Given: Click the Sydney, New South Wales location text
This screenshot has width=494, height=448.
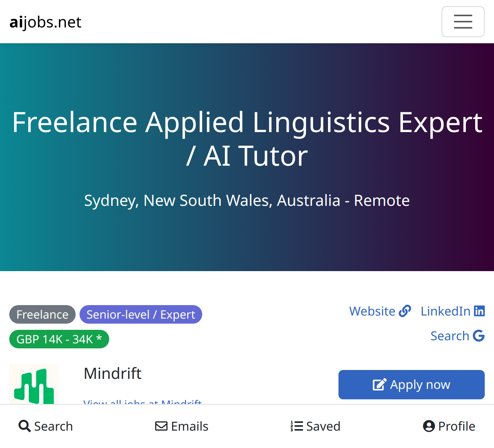Looking at the screenshot, I should [x=247, y=200].
